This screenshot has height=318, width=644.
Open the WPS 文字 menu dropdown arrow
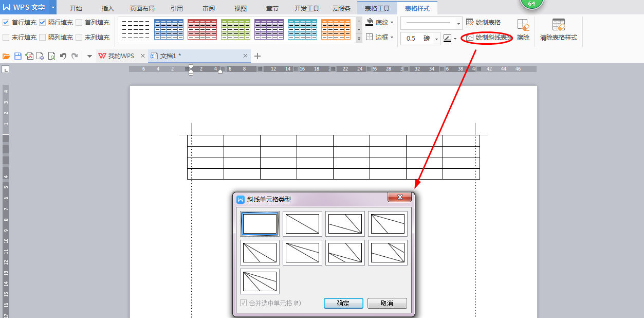[53, 7]
